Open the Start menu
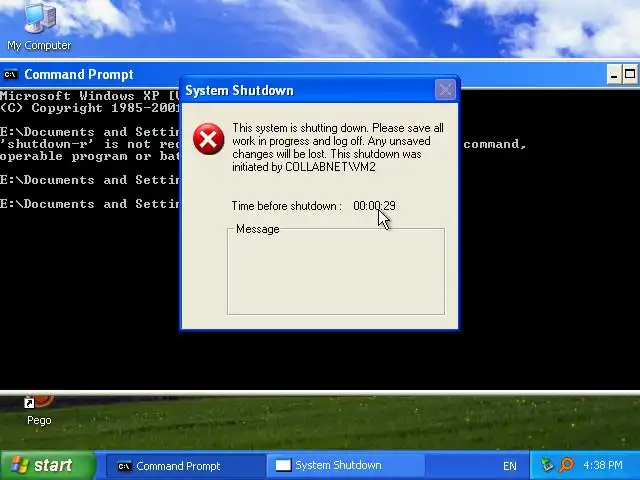Viewport: 640px width, 480px height. click(47, 465)
